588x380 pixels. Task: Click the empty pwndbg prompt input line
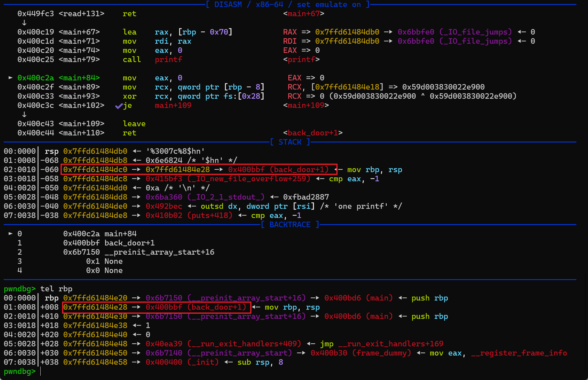click(x=41, y=371)
